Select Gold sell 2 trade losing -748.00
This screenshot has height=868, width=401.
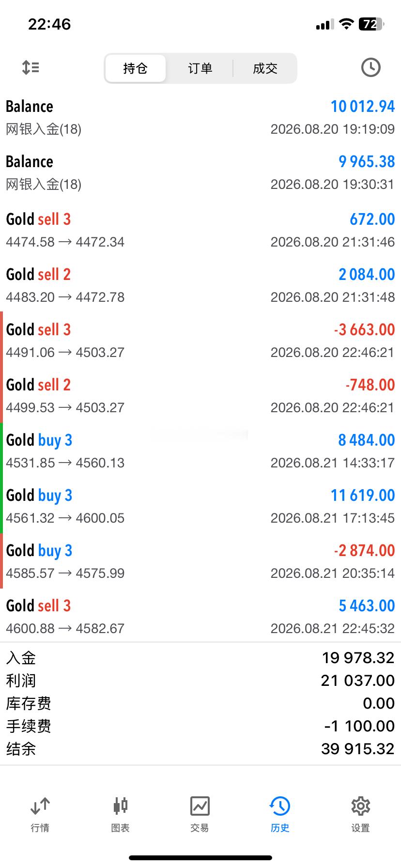[200, 395]
